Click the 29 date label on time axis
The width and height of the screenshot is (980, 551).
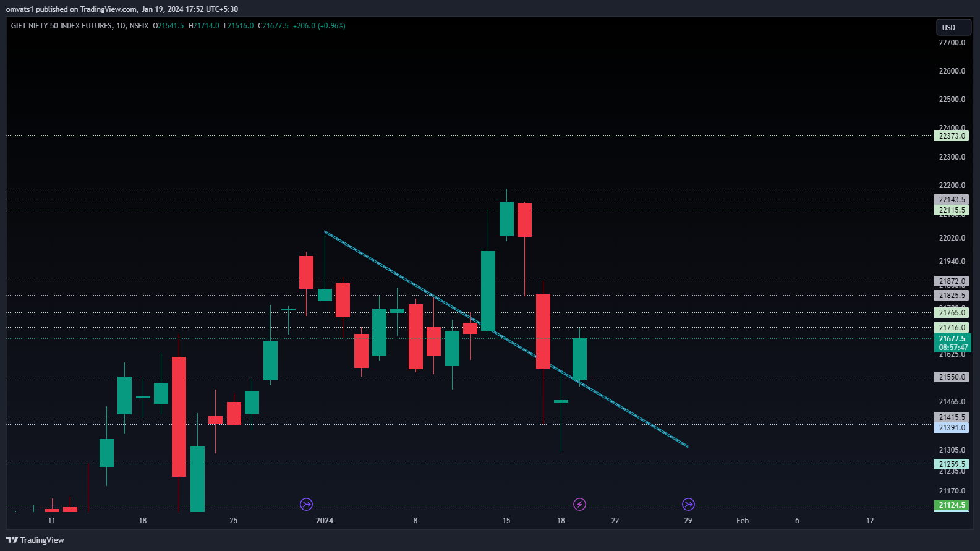pyautogui.click(x=688, y=521)
